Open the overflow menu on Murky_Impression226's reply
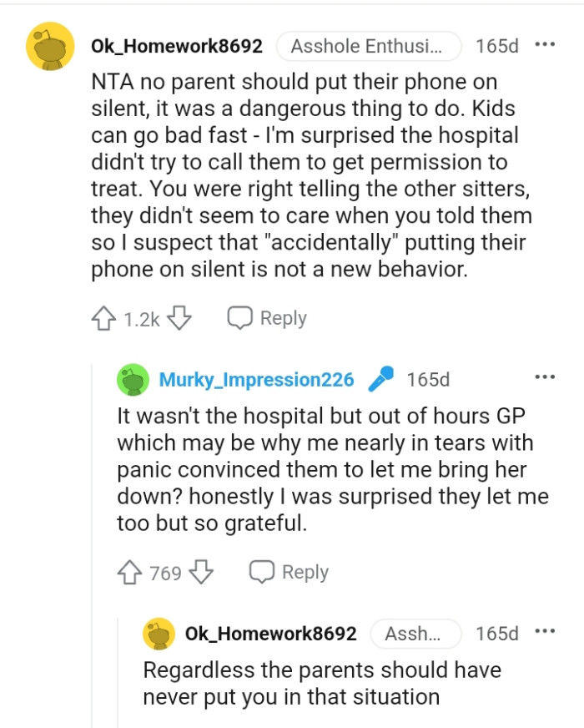This screenshot has width=584, height=728. pos(545,376)
